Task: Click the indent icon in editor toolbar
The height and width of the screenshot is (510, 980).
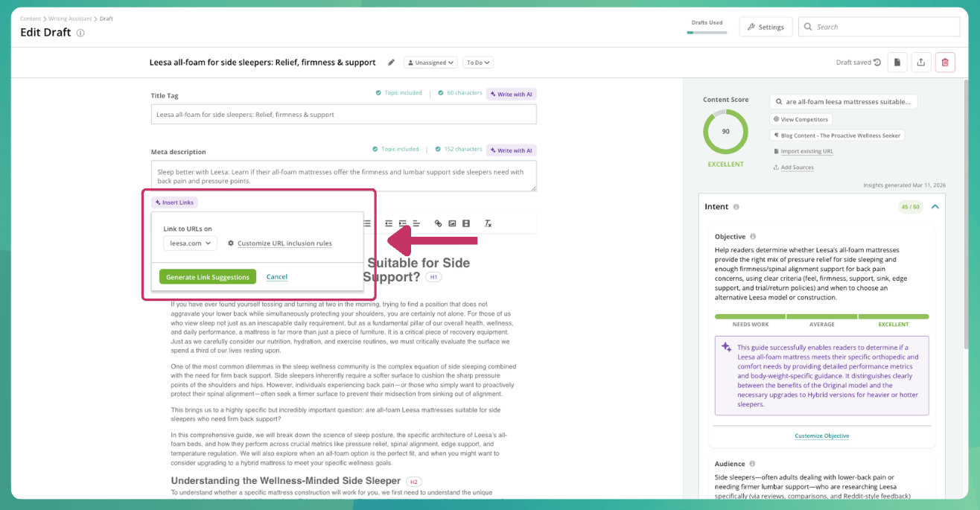Action: pyautogui.click(x=403, y=223)
